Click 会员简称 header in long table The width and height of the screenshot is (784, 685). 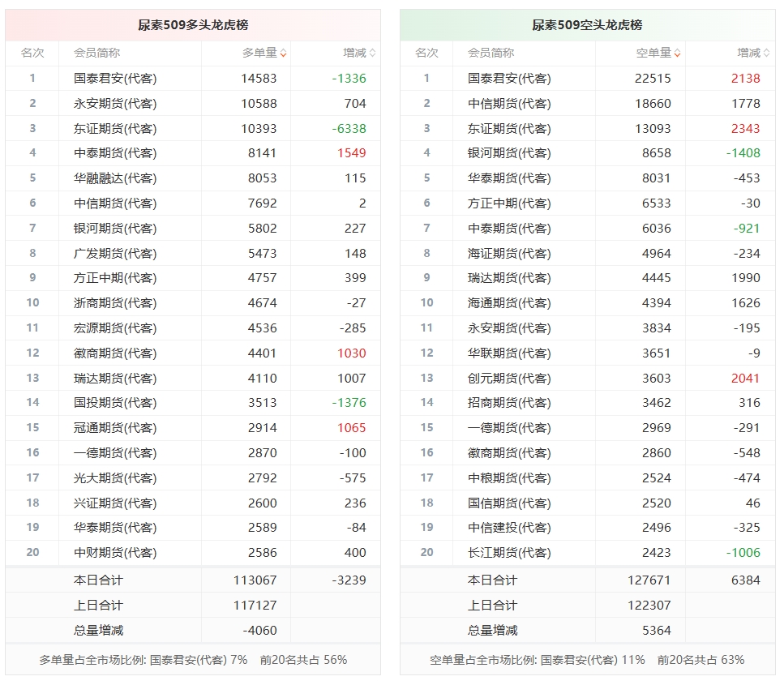click(x=96, y=53)
